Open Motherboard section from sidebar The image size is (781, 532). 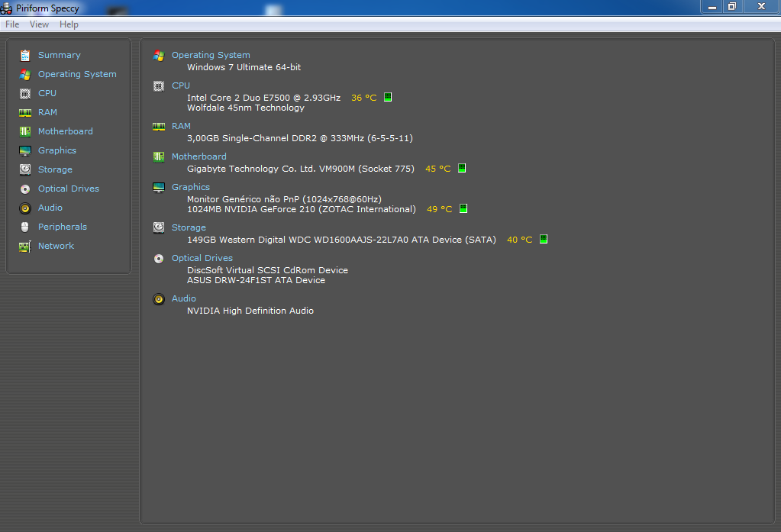pyautogui.click(x=65, y=131)
